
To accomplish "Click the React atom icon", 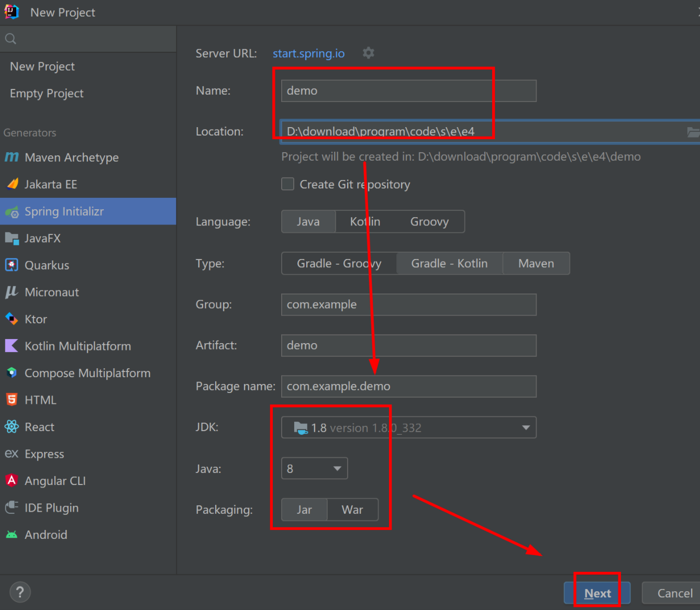I will [x=12, y=427].
